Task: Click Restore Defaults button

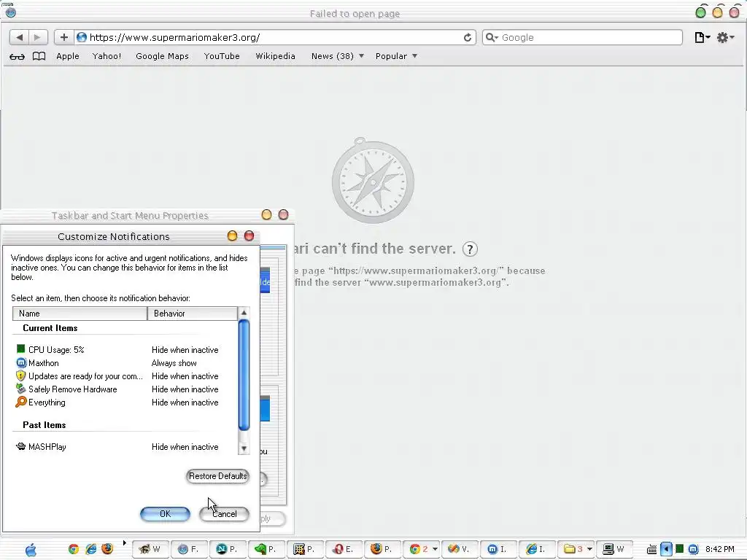Action: (217, 476)
